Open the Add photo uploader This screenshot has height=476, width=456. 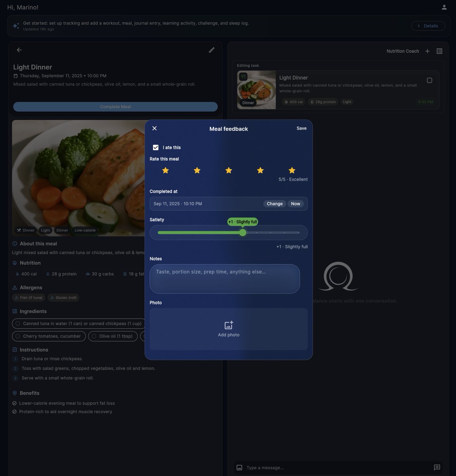click(228, 329)
